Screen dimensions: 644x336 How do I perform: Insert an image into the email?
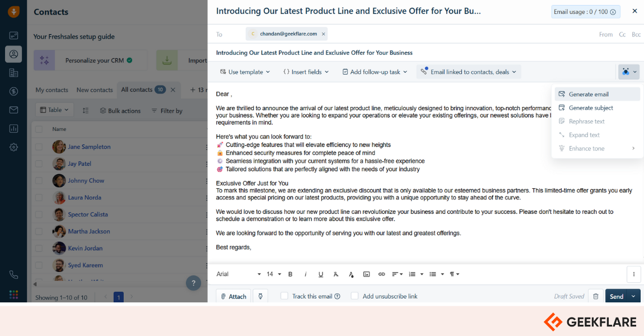(x=366, y=274)
